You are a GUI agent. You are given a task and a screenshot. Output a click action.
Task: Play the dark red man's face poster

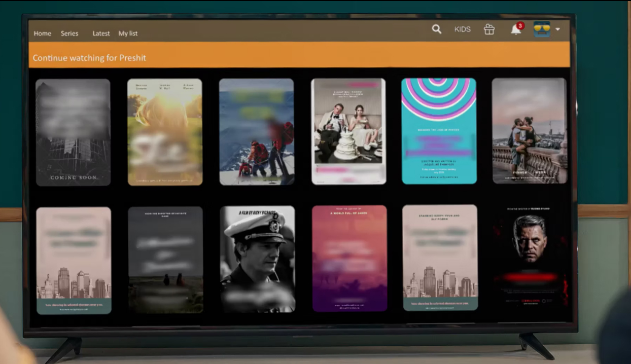(530, 258)
